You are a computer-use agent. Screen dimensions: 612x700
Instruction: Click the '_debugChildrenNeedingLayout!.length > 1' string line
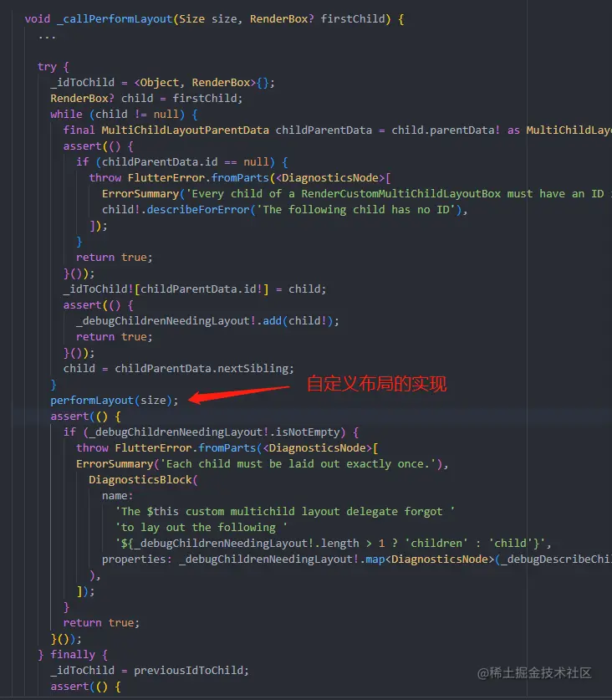[334, 544]
